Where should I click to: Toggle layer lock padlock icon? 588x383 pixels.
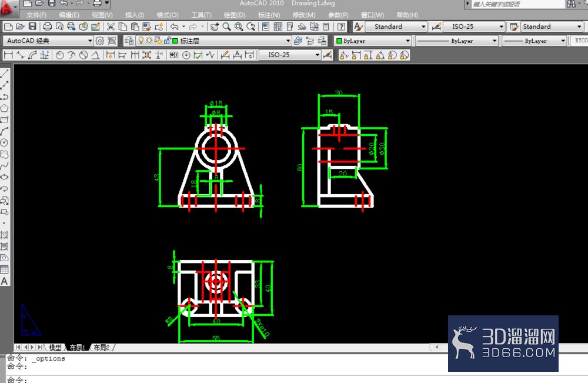click(167, 41)
